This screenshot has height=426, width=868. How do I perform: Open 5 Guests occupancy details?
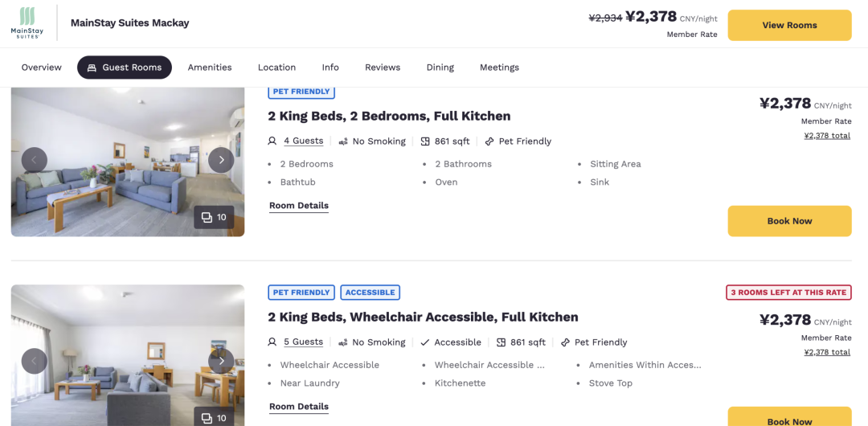point(303,342)
